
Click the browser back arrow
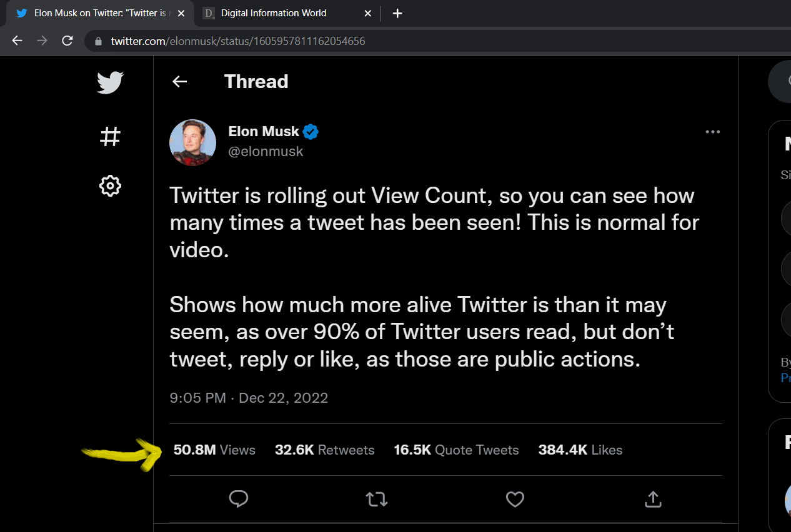(17, 41)
